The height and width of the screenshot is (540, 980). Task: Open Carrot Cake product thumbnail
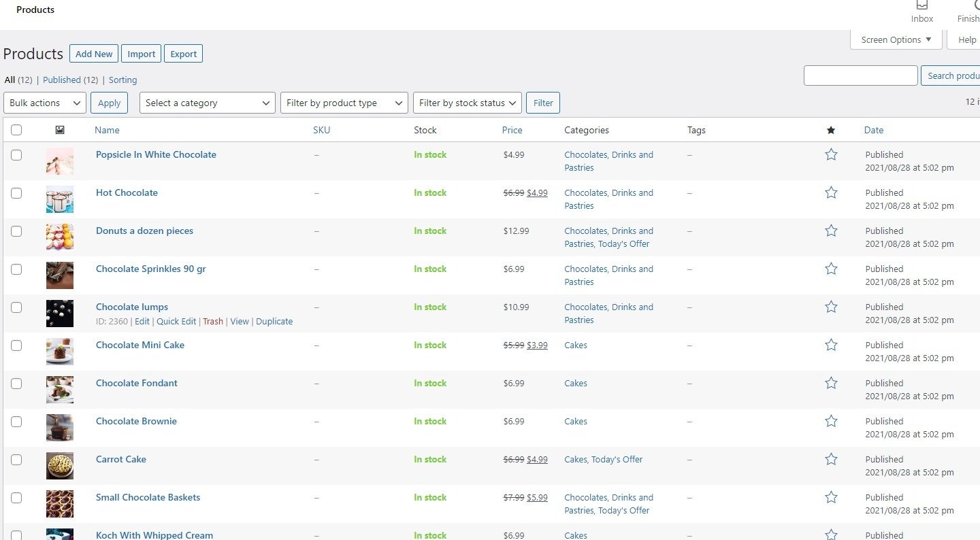click(60, 466)
